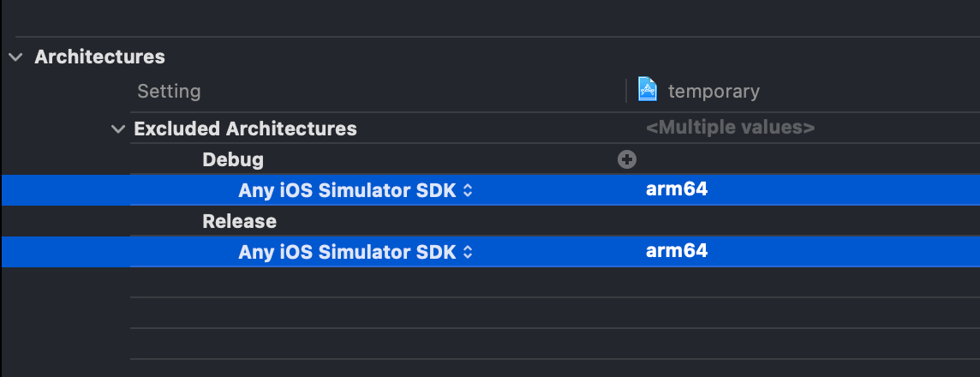Open Debug's Any iOS Simulator SDK popup
This screenshot has height=377, width=980.
pos(348,190)
